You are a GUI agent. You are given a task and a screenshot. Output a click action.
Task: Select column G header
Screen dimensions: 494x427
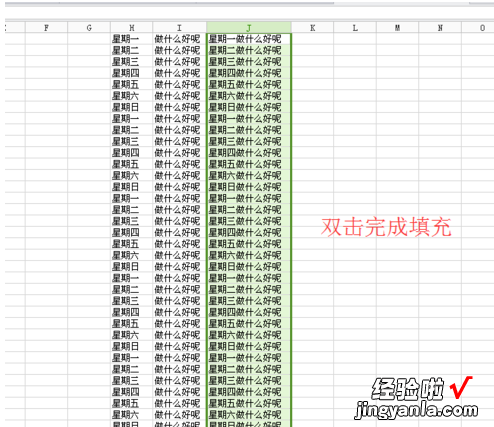click(x=89, y=28)
